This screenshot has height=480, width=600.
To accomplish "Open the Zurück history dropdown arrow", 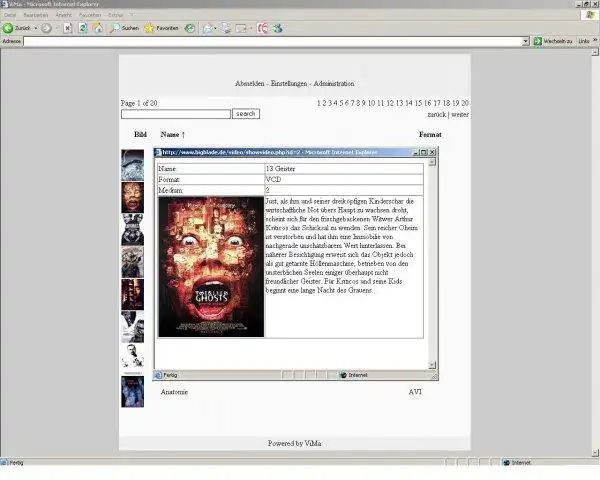I will 36,28.
